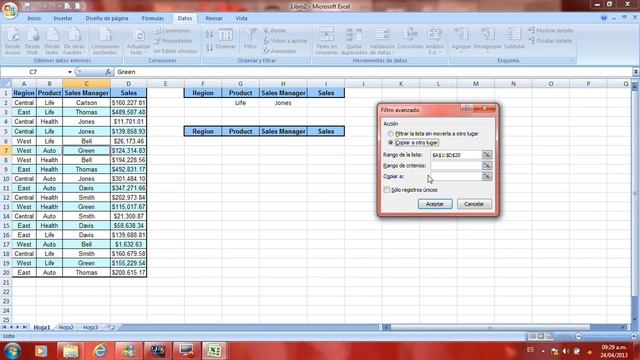Click Conexiones existentes icon
This screenshot has width=640, height=360.
pos(105,41)
